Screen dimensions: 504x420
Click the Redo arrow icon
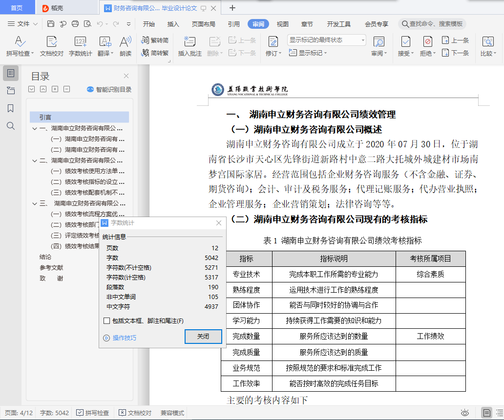point(116,24)
